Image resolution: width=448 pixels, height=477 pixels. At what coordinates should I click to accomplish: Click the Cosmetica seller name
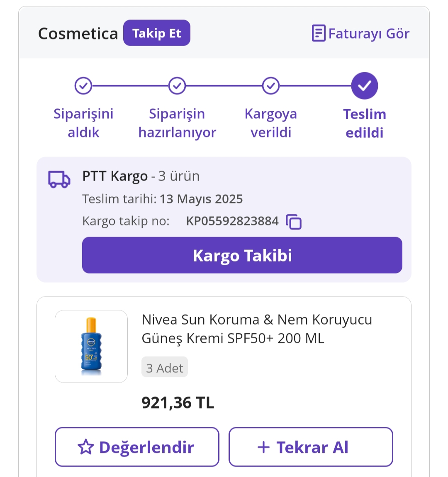[x=78, y=34]
